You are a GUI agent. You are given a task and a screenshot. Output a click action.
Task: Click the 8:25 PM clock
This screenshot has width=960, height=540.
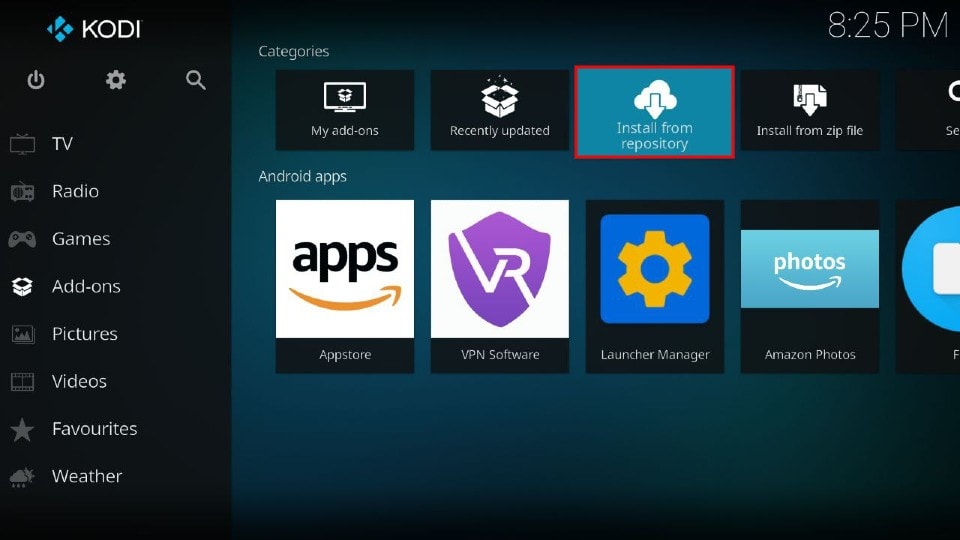[x=887, y=26]
